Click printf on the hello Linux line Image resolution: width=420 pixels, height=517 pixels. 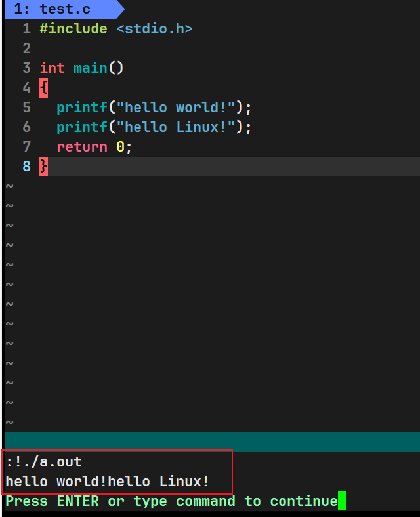[x=82, y=127]
